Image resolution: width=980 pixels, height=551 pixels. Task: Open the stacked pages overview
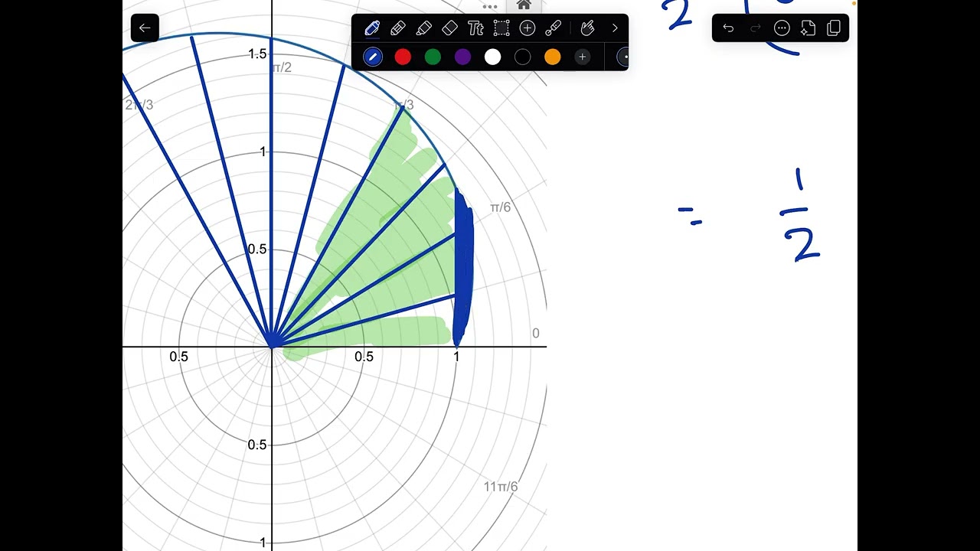tap(834, 28)
